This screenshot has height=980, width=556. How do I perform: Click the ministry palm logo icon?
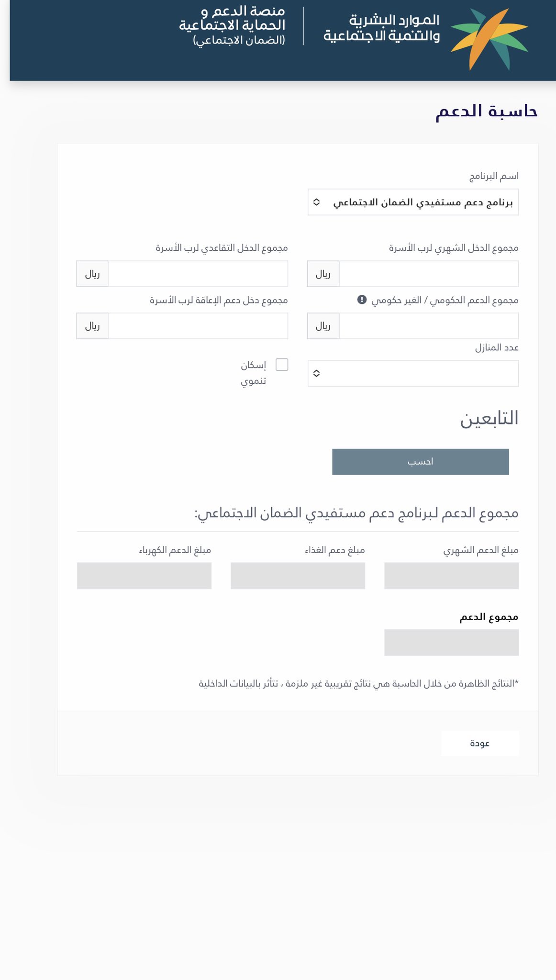tap(489, 38)
